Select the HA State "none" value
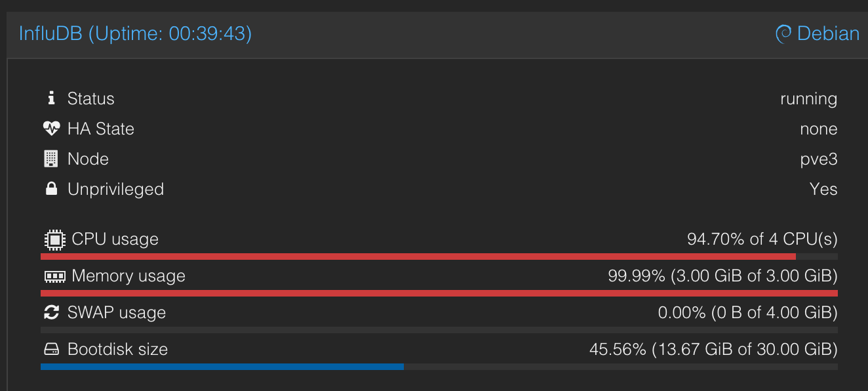Viewport: 868px width, 391px height. [818, 129]
